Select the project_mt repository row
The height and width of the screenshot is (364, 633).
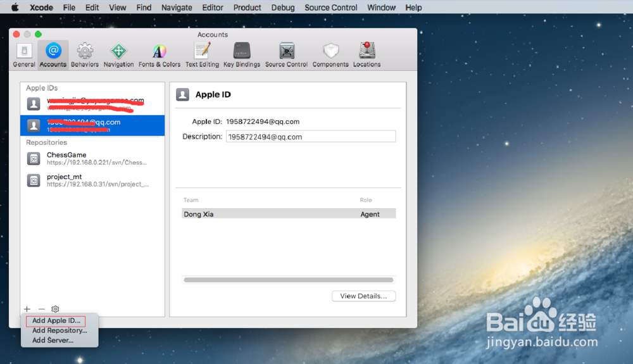pos(92,180)
